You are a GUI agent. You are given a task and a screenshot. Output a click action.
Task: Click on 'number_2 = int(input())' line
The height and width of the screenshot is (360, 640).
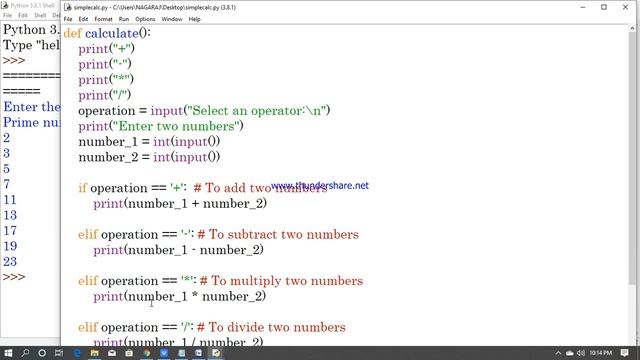149,157
